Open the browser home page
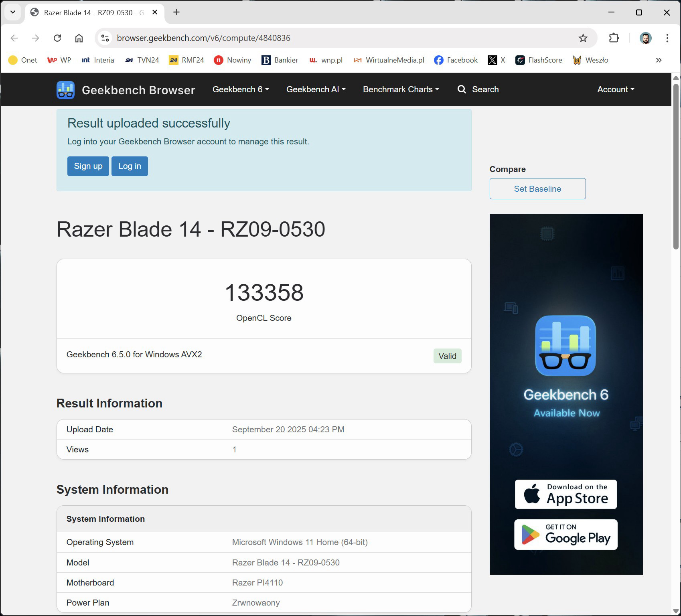The width and height of the screenshot is (681, 616). point(79,38)
